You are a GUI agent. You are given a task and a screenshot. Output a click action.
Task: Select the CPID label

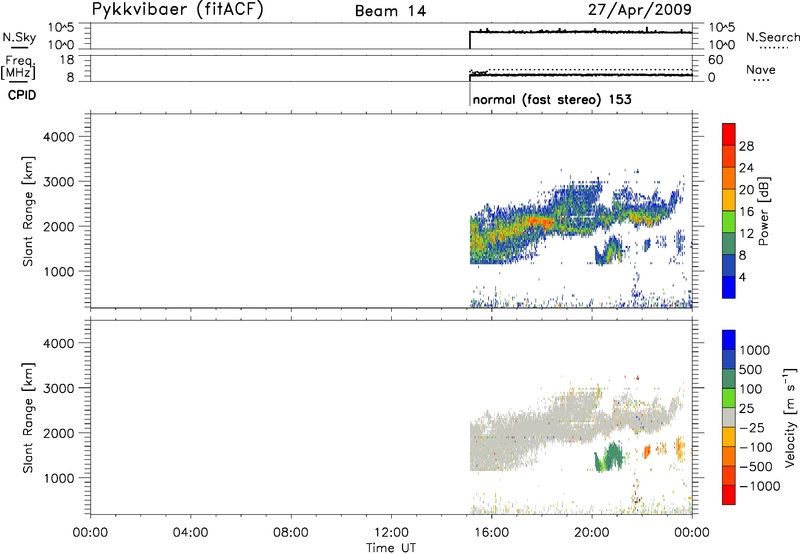(x=22, y=95)
